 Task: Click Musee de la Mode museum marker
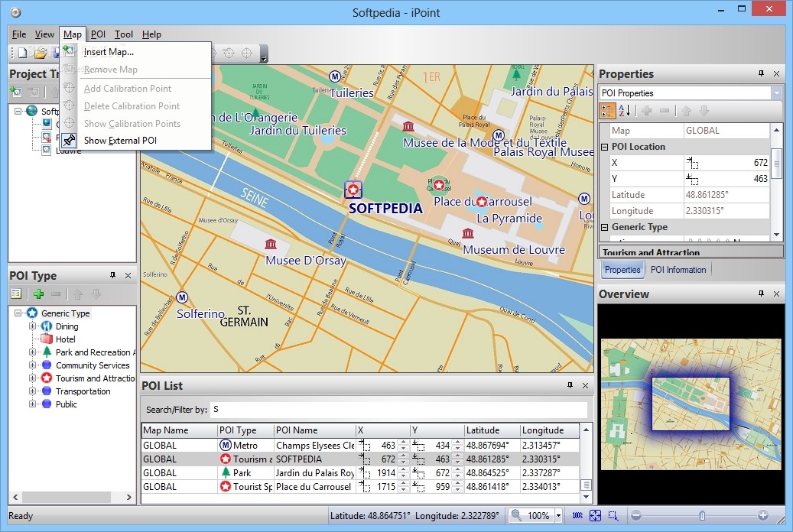click(408, 125)
